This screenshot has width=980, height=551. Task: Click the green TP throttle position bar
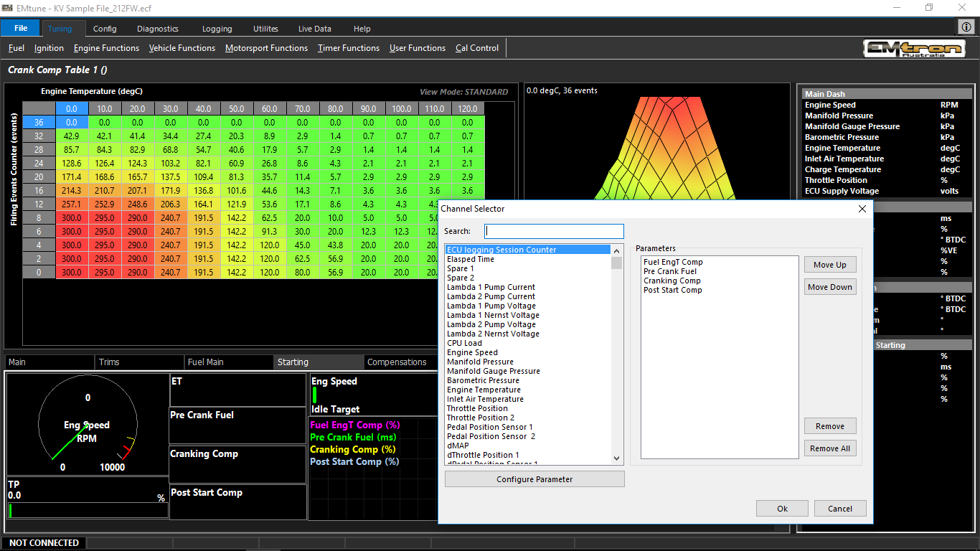pos(10,510)
